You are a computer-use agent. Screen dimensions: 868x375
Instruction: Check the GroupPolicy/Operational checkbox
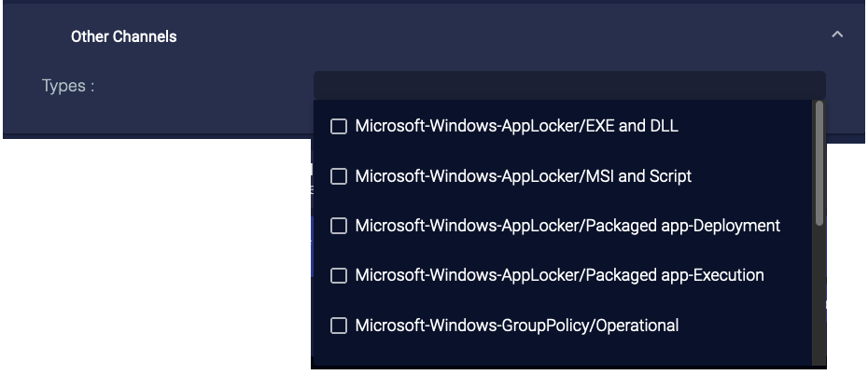pos(339,326)
